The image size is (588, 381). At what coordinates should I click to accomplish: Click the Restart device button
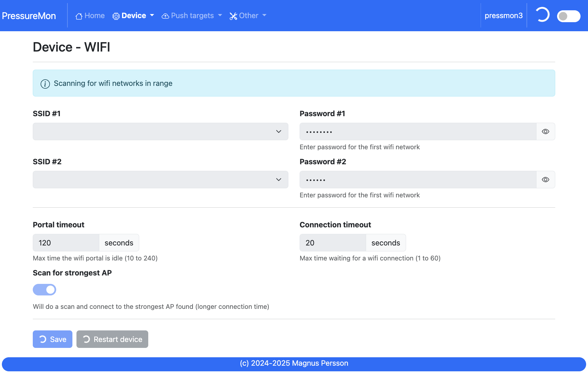[x=112, y=339]
